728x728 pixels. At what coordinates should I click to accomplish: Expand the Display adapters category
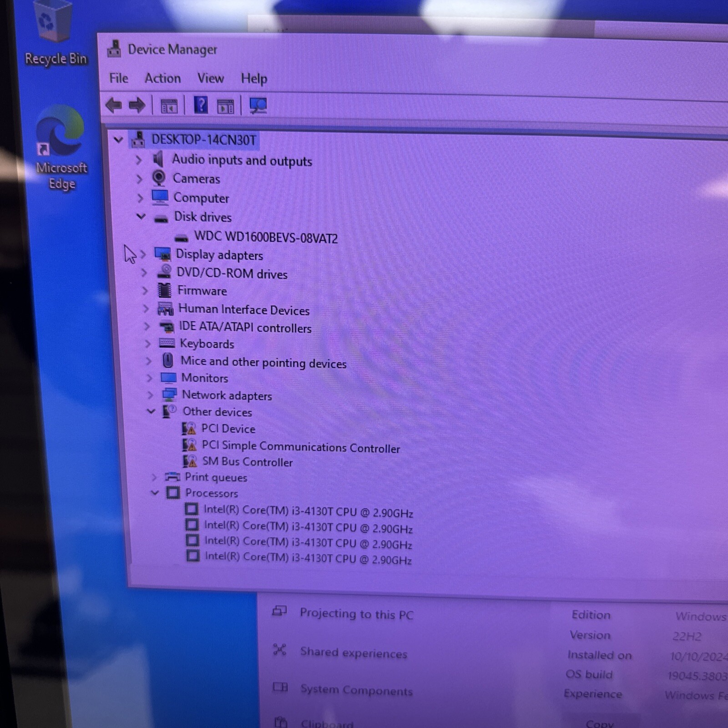(x=143, y=254)
